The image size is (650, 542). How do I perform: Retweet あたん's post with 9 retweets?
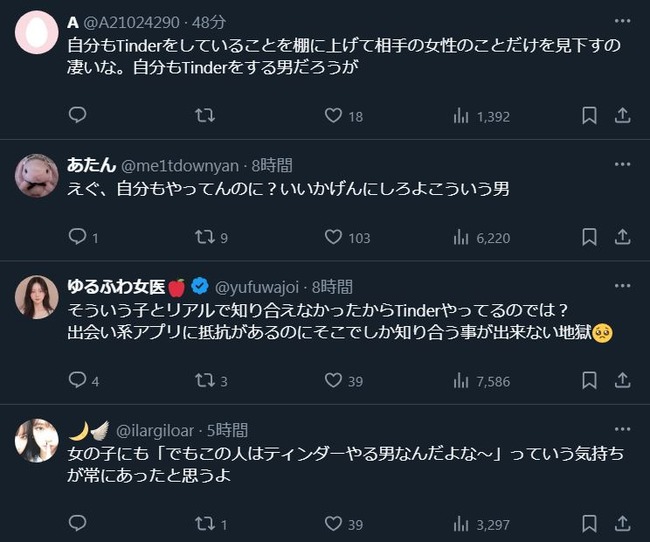[205, 237]
